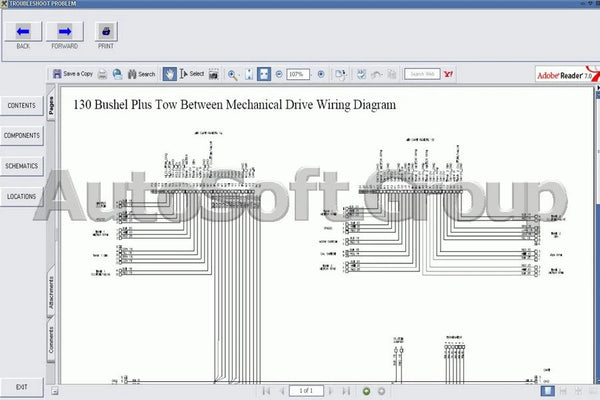Screen dimensions: 600x400
Task: Click the zoom-in magnifier tool
Action: point(233,74)
